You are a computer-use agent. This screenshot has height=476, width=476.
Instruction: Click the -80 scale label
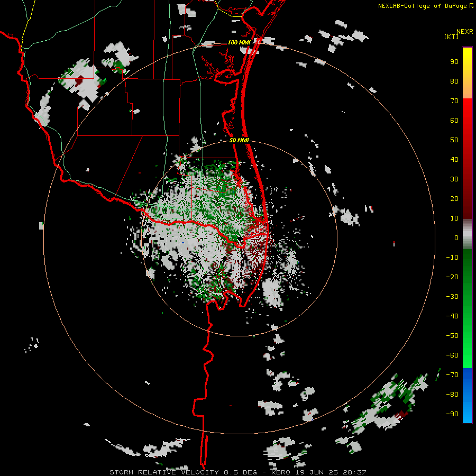[x=452, y=395]
